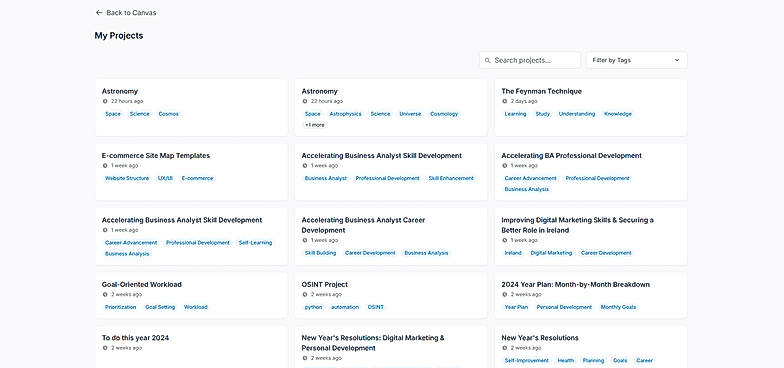The image size is (784, 368).
Task: Click the back arrow icon beside Back to Canvas
Action: click(99, 12)
